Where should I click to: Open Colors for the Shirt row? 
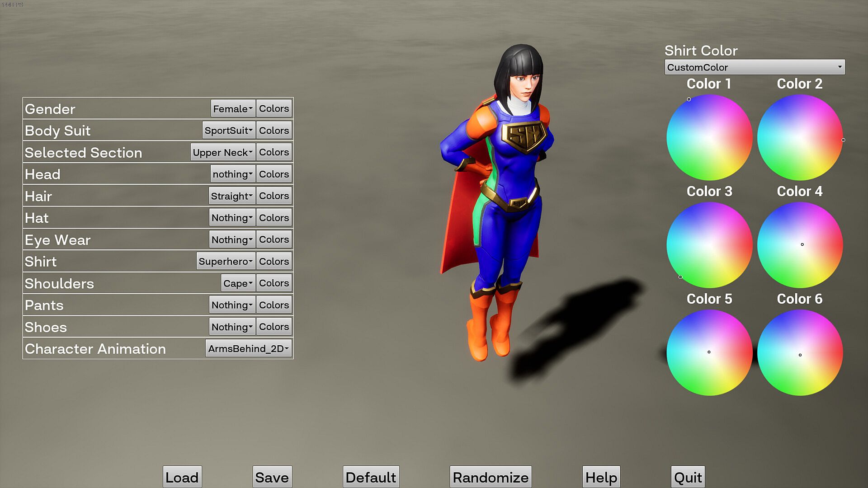[274, 262]
